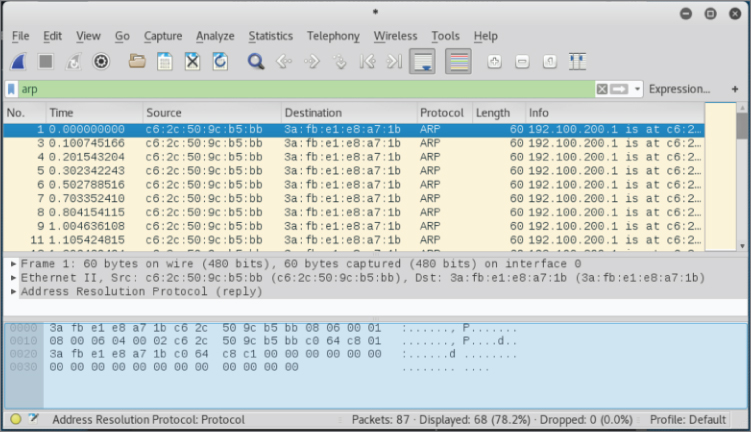Screen dimensions: 751x432
Task: Reset text to normal size
Action: click(550, 61)
